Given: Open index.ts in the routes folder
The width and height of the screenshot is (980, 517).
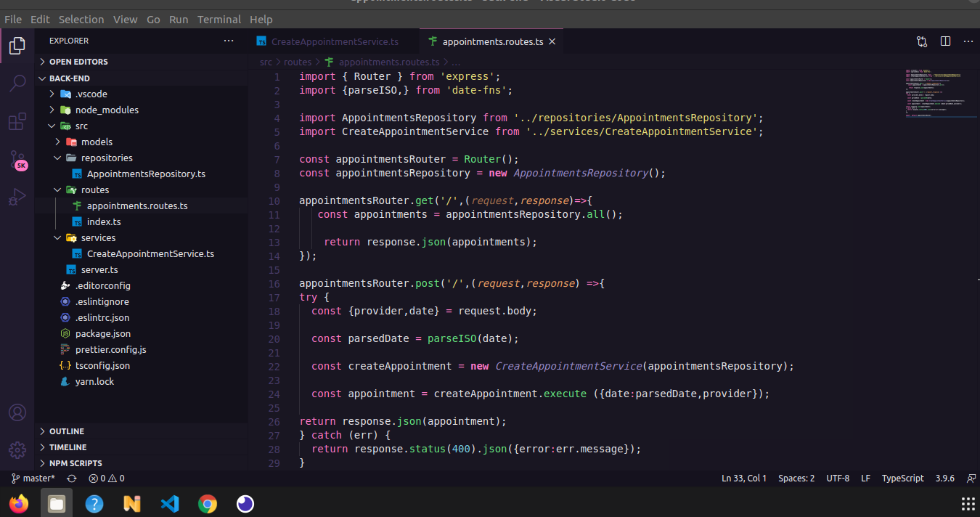Looking at the screenshot, I should pyautogui.click(x=141, y=221).
